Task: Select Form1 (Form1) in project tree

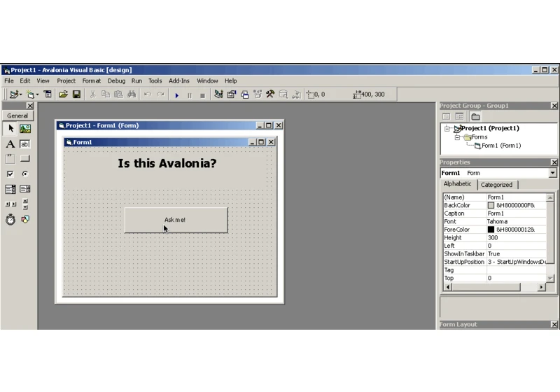Action: [x=501, y=146]
